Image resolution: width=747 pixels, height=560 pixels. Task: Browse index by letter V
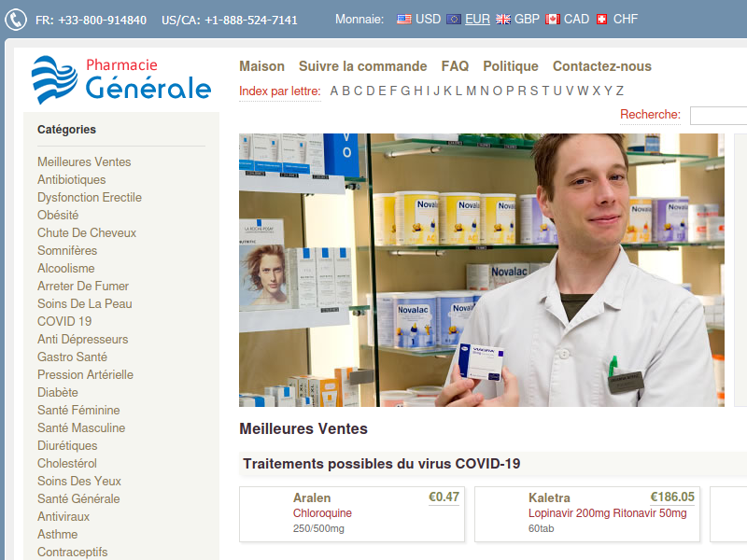pyautogui.click(x=569, y=91)
